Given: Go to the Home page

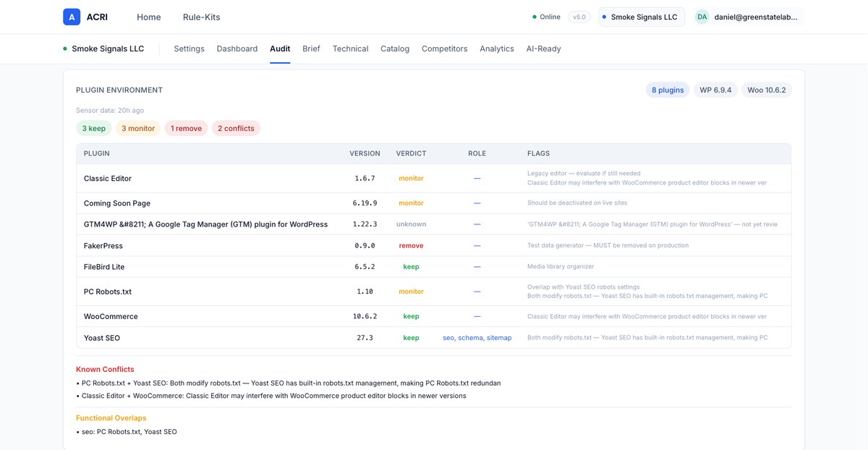Looking at the screenshot, I should 149,17.
